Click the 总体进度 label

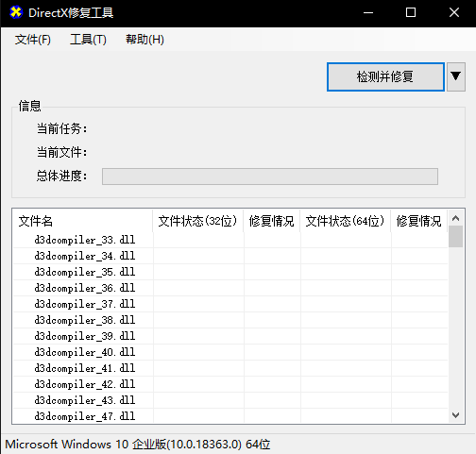(x=61, y=176)
